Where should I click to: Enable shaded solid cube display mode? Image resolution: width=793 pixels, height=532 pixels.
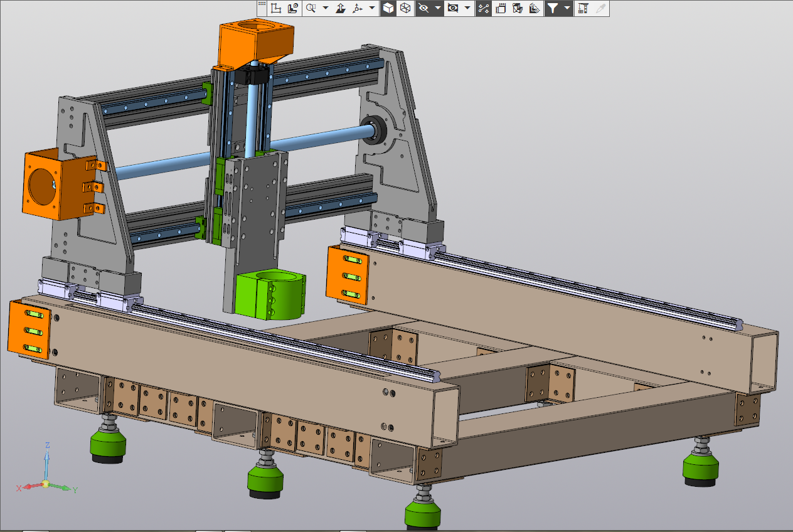click(388, 9)
